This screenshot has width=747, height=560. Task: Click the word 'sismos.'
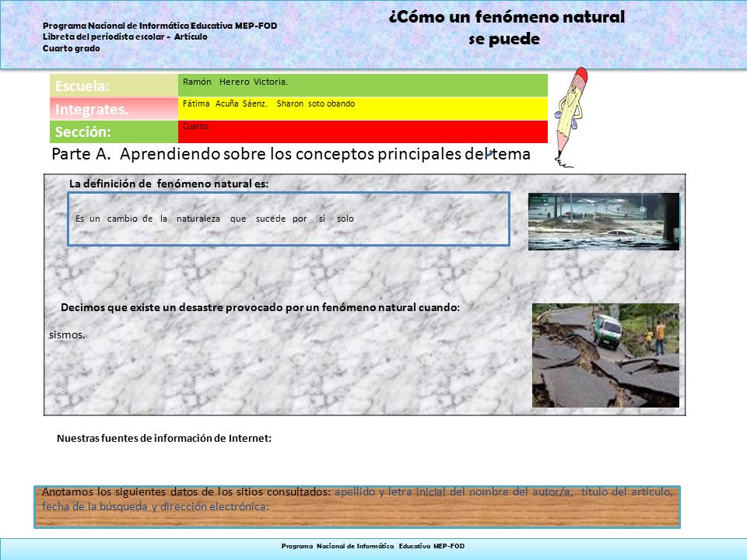(67, 334)
